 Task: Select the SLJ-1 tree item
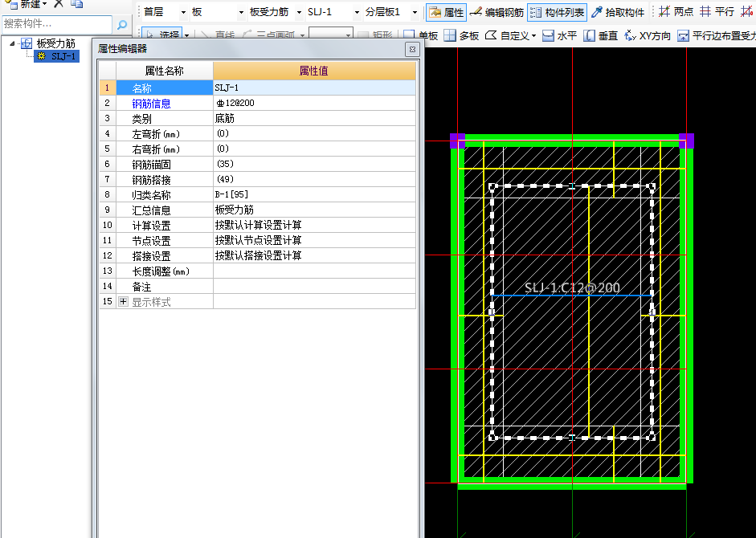58,56
